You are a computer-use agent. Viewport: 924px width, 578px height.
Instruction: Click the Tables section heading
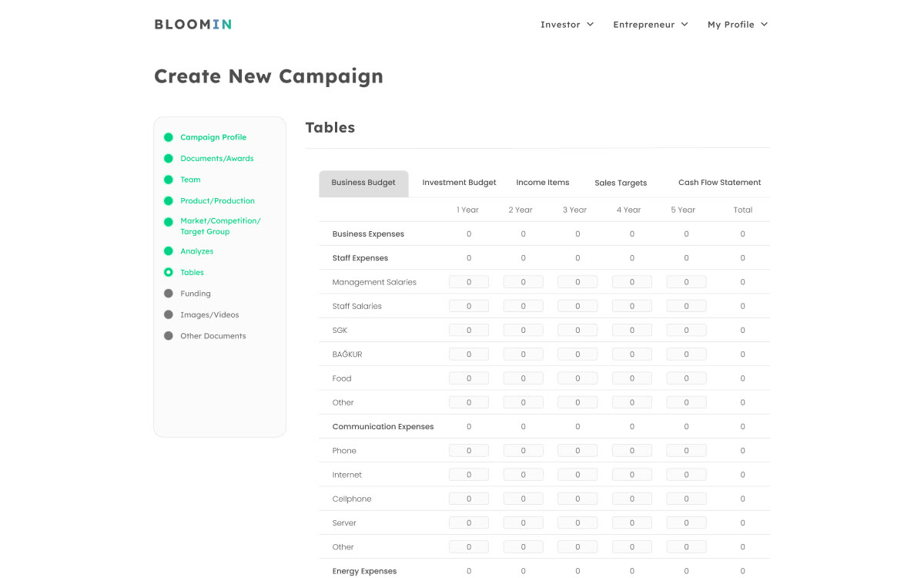[330, 128]
